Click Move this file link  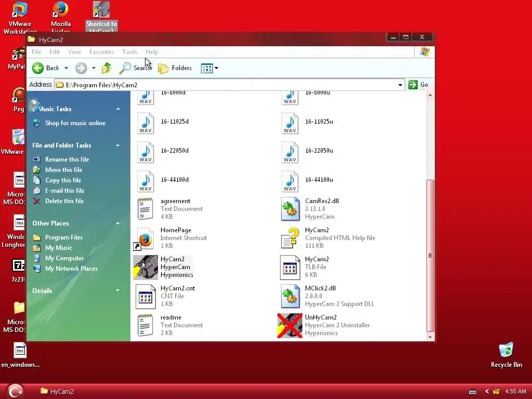click(x=63, y=170)
